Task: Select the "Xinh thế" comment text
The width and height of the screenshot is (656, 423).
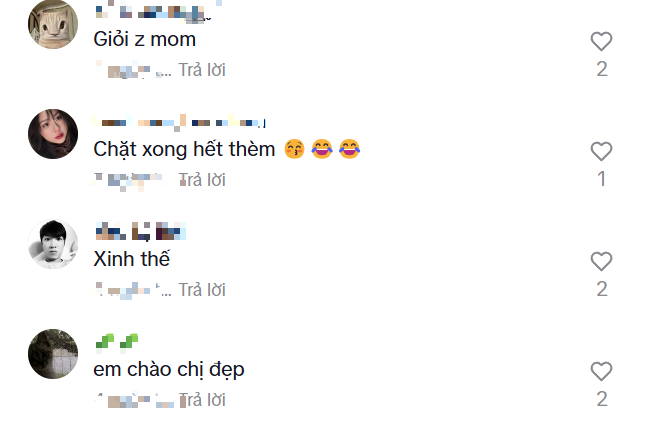Action: pyautogui.click(x=132, y=259)
